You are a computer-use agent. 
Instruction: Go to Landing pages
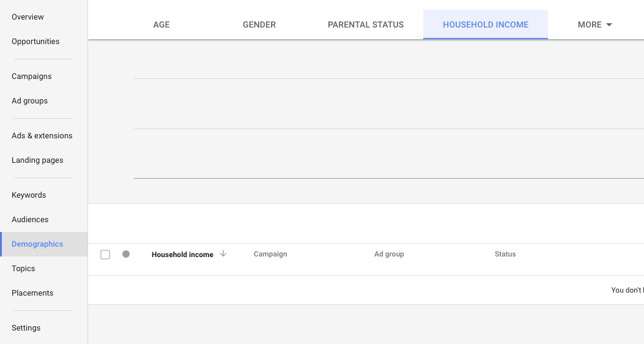37,160
